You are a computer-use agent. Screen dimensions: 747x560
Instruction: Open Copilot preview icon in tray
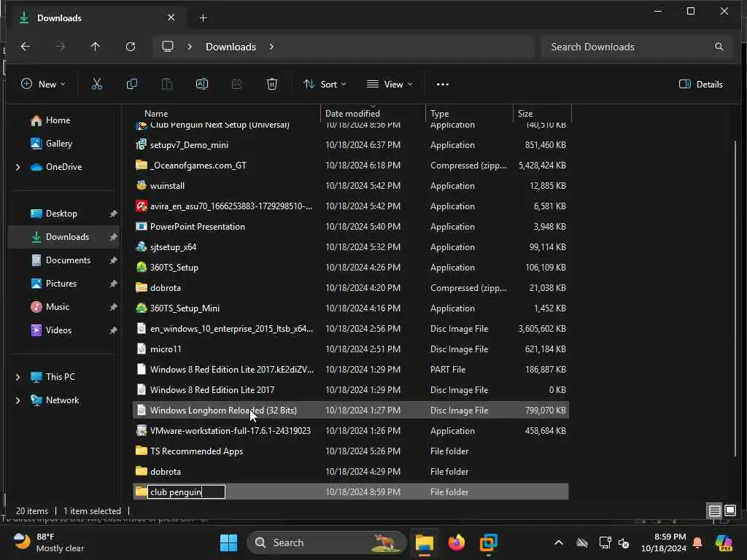(724, 542)
